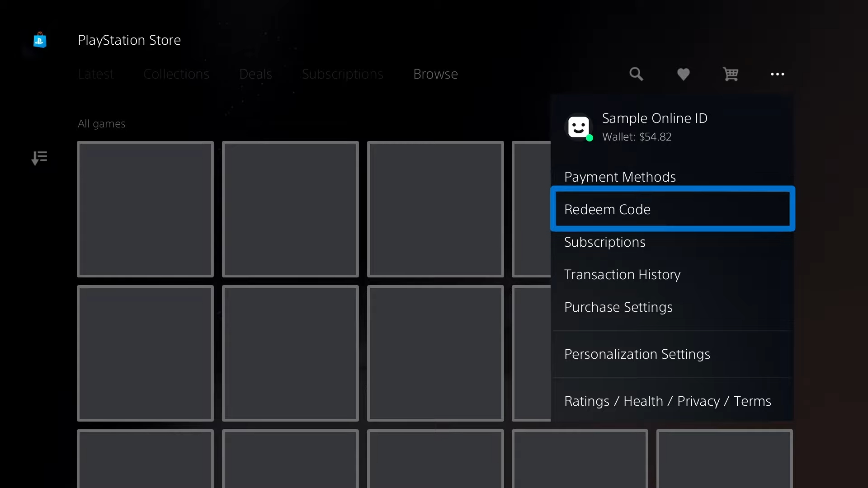The image size is (868, 488).
Task: Toggle the Collections navigation tab
Action: coord(176,73)
